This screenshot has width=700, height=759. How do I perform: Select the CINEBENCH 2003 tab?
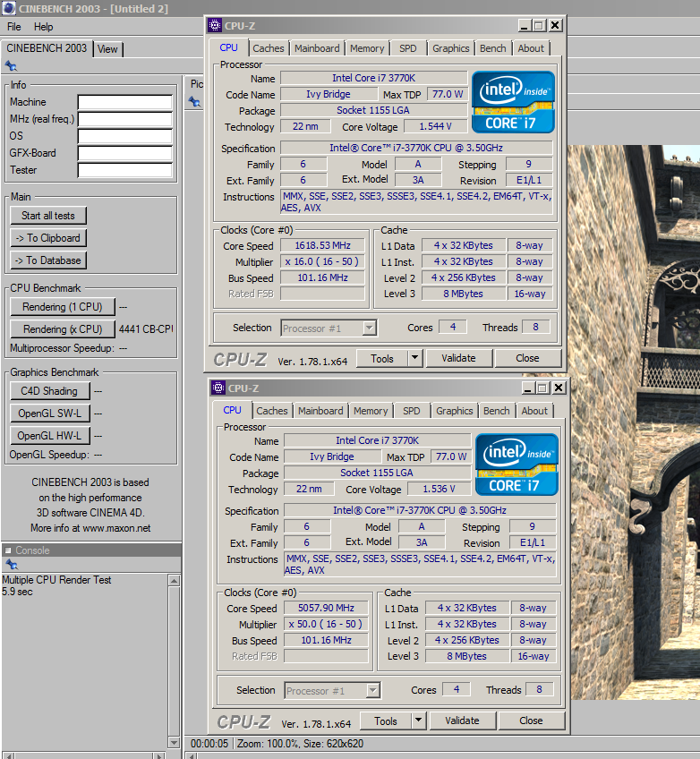(x=47, y=48)
